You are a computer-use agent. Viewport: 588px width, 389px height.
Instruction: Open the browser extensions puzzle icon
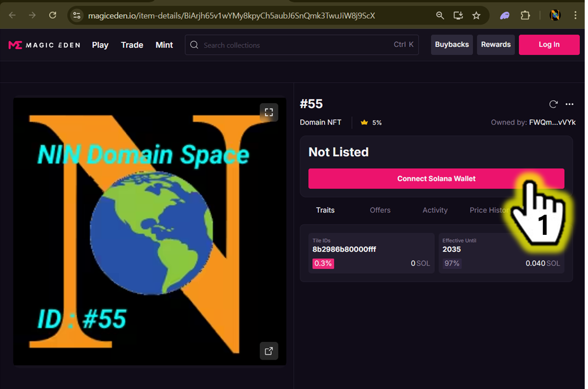tap(525, 15)
